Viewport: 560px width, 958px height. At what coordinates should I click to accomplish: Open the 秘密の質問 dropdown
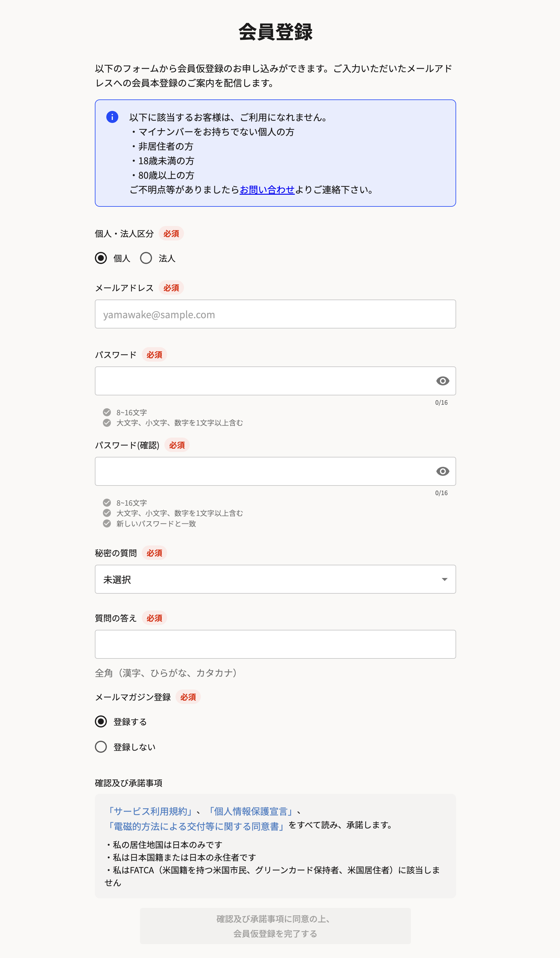(x=275, y=579)
